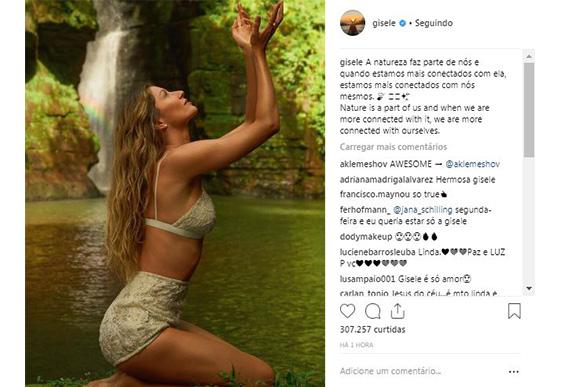Click the scrollbar up arrow in comments

(x=529, y=56)
